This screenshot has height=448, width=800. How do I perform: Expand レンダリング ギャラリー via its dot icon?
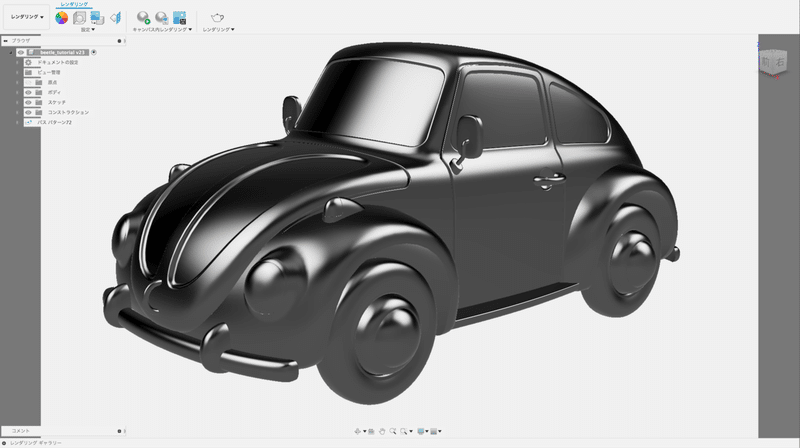4,443
